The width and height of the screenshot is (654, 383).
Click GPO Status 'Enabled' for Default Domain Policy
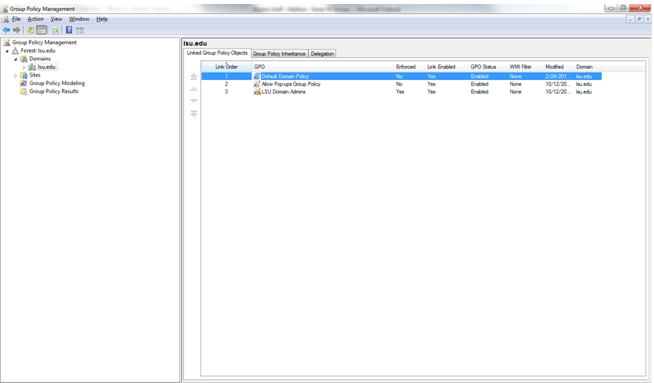click(480, 76)
